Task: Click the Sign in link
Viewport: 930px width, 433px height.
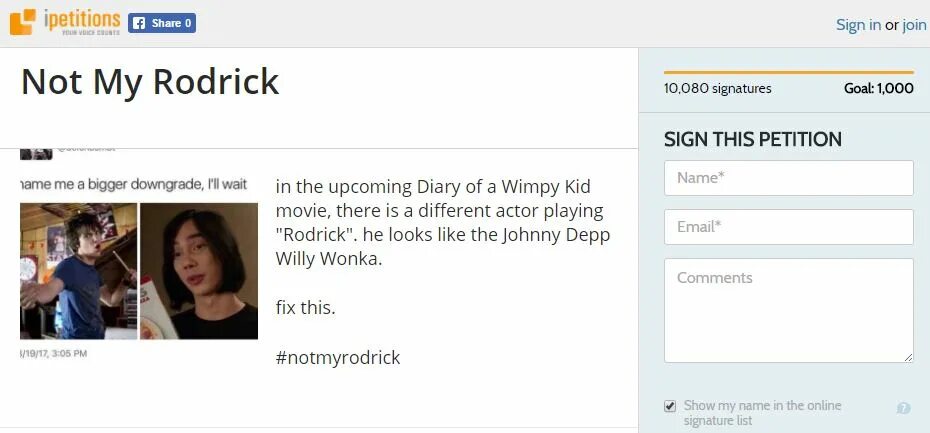Action: pos(858,25)
